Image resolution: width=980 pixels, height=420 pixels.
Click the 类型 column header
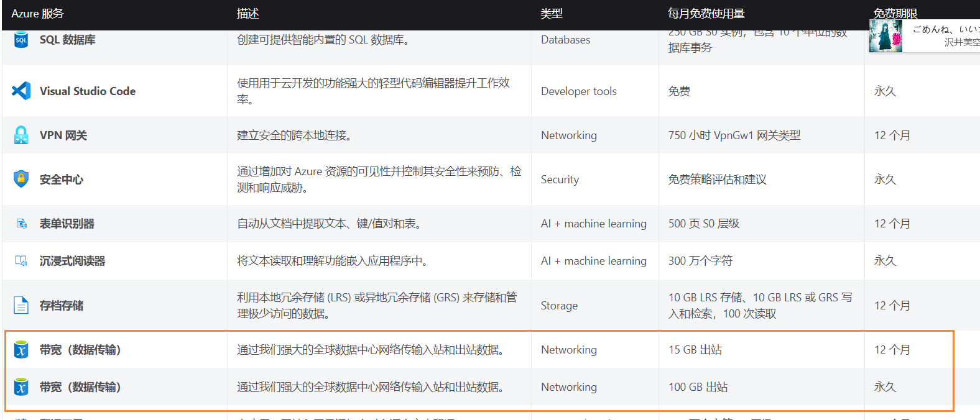[552, 14]
